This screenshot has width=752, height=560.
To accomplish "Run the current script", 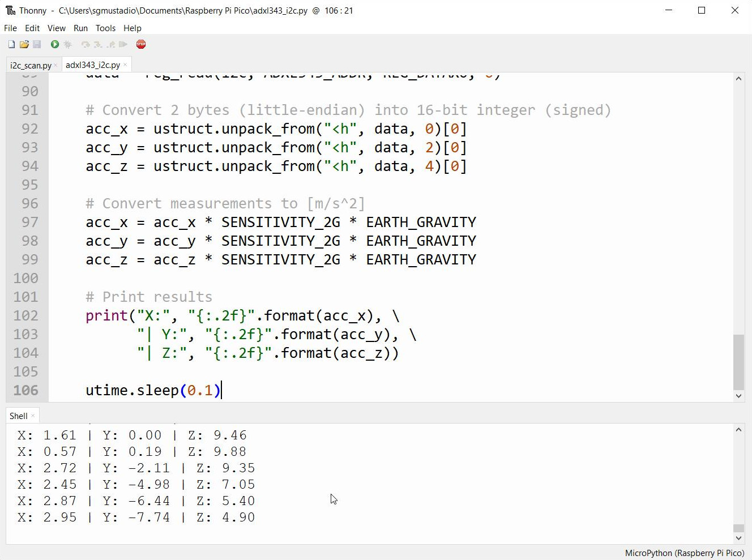I will click(54, 44).
